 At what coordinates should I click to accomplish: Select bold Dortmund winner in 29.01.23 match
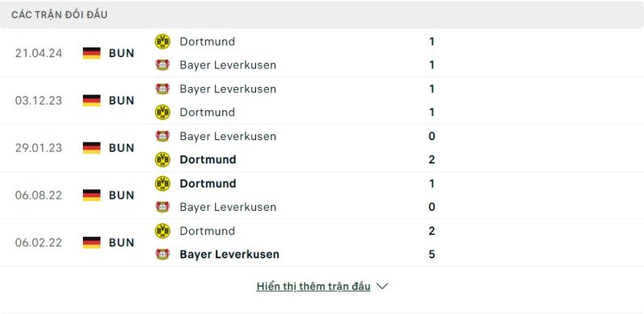pyautogui.click(x=208, y=159)
